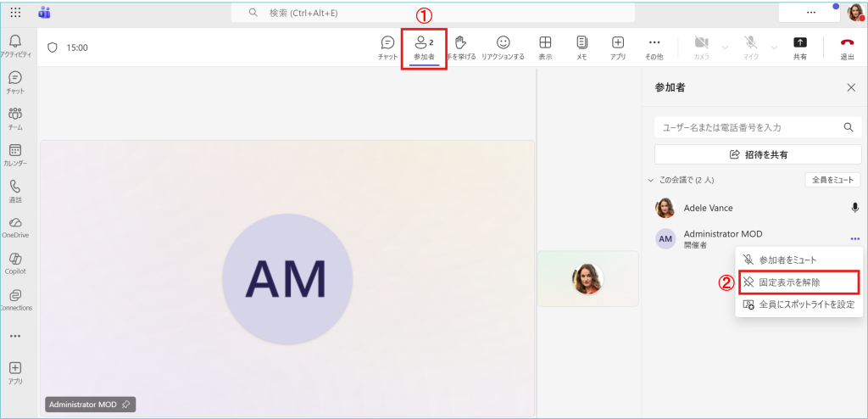Screen dimensions: 868x419
Task: Toggle the マイク microphone mute
Action: coord(750,47)
